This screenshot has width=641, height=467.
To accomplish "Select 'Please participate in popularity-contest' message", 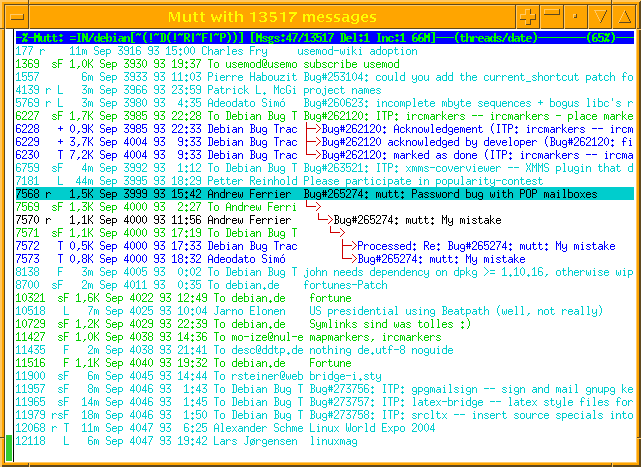I will pos(325,181).
